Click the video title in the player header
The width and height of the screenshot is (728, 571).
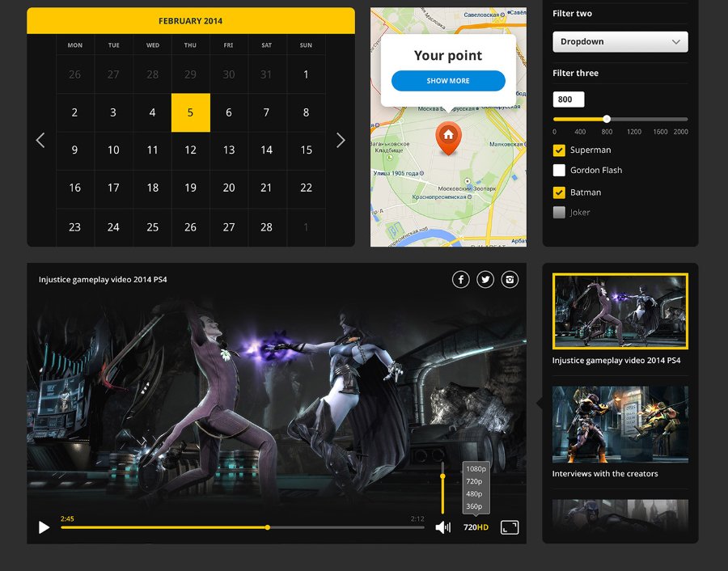click(103, 280)
